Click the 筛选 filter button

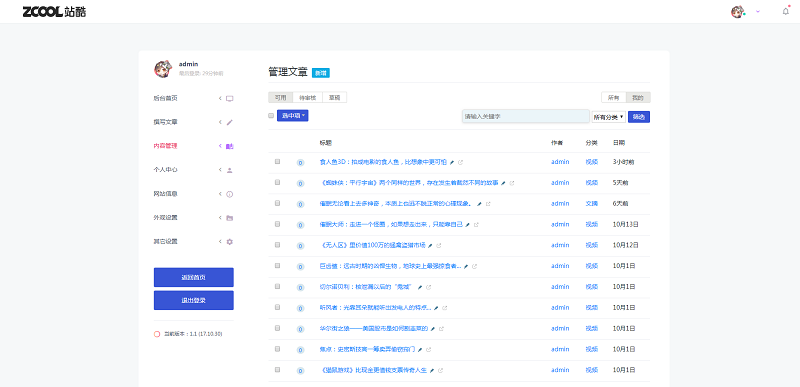[639, 117]
